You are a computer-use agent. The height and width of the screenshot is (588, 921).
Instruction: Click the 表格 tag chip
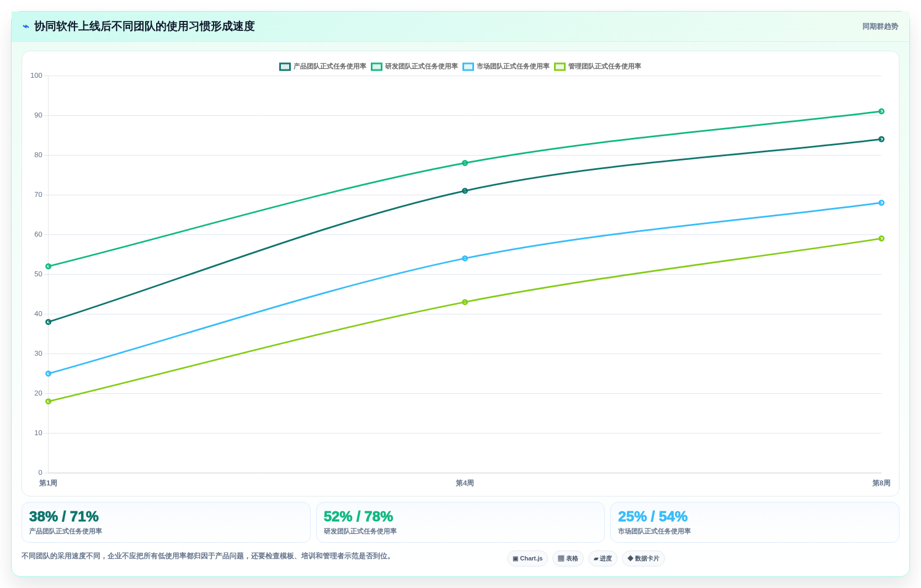pos(568,558)
